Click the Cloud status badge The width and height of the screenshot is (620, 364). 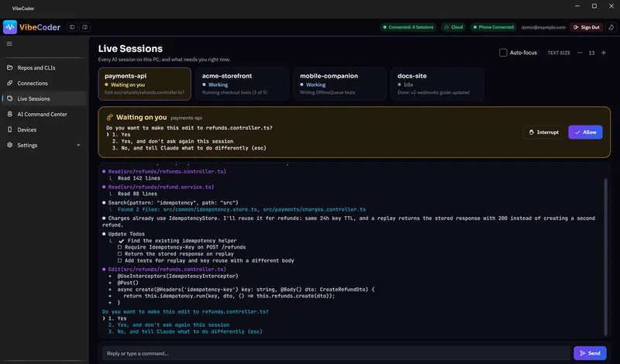coord(453,27)
